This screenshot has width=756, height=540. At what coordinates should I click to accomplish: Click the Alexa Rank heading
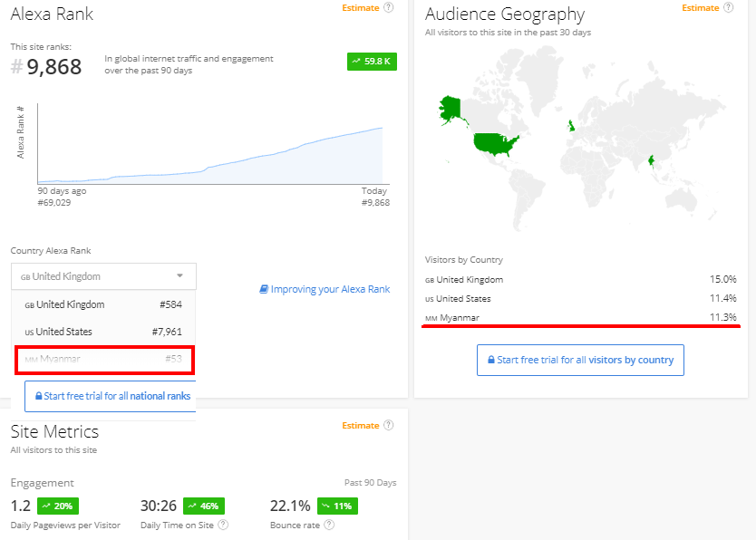52,14
